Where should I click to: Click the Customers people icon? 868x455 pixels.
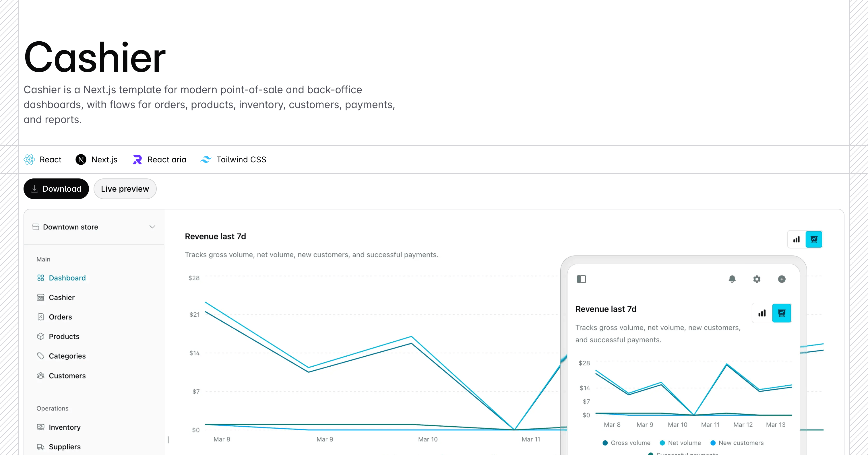(41, 376)
